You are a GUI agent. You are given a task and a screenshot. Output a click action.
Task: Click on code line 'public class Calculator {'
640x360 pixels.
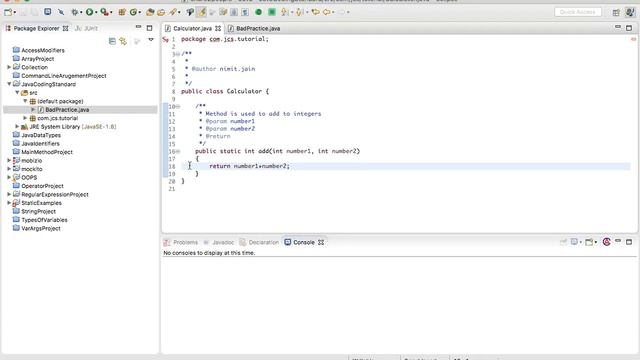click(x=225, y=91)
